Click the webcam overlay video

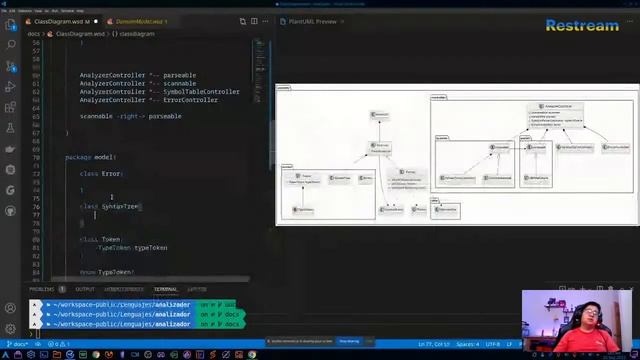pyautogui.click(x=577, y=321)
